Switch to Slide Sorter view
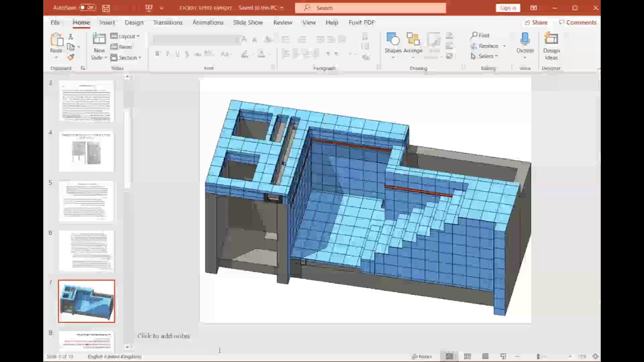This screenshot has width=644, height=362. click(467, 356)
